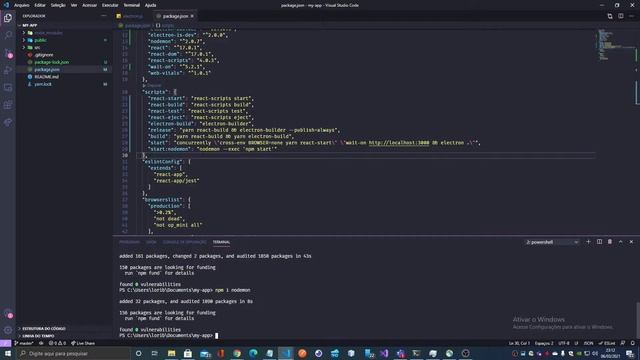The image size is (640, 360).
Task: Click the compare changes icon in editor toolbar
Action: (x=610, y=16)
